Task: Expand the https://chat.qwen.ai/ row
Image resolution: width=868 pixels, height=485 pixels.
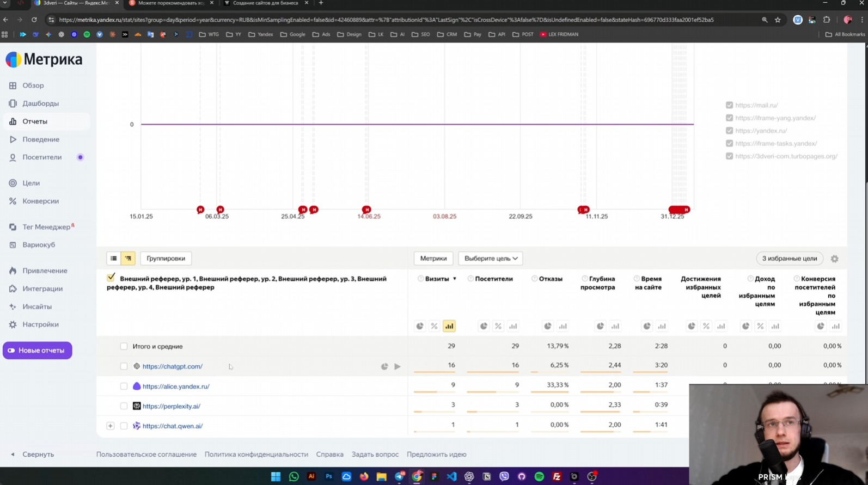Action: [x=111, y=426]
